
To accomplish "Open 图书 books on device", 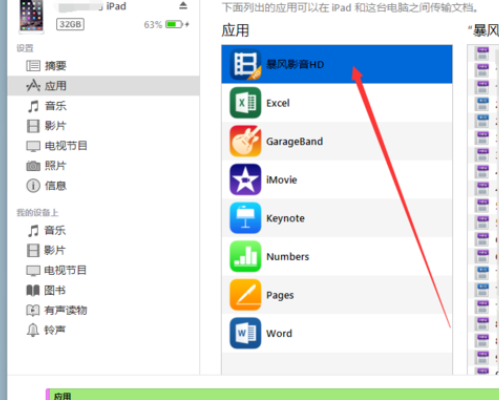I will 103,290.
